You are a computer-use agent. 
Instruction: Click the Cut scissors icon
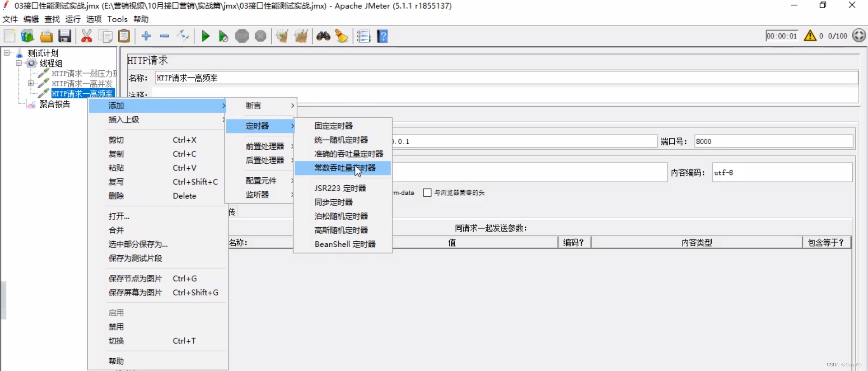(87, 36)
